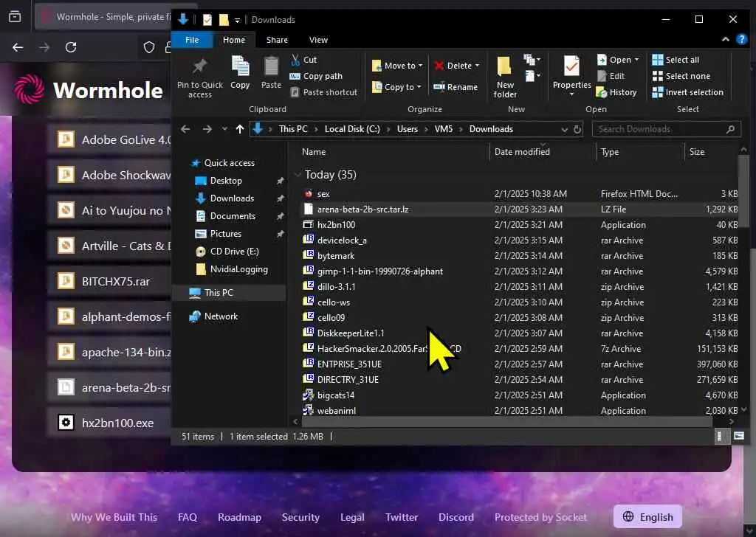Open the File menu tab
Viewport: 756px width, 537px height.
192,40
